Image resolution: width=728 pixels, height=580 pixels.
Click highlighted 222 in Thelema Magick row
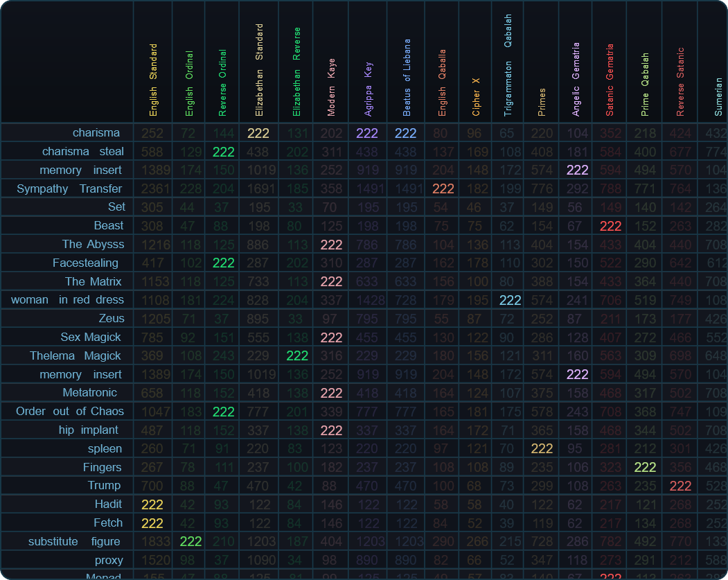coord(297,355)
